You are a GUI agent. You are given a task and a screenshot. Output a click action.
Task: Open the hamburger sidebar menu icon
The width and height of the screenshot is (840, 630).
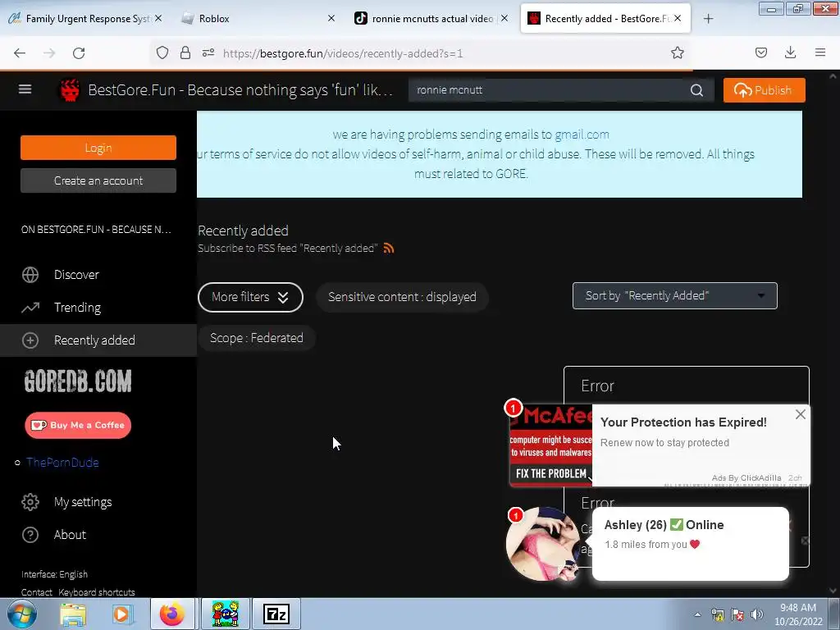(25, 89)
